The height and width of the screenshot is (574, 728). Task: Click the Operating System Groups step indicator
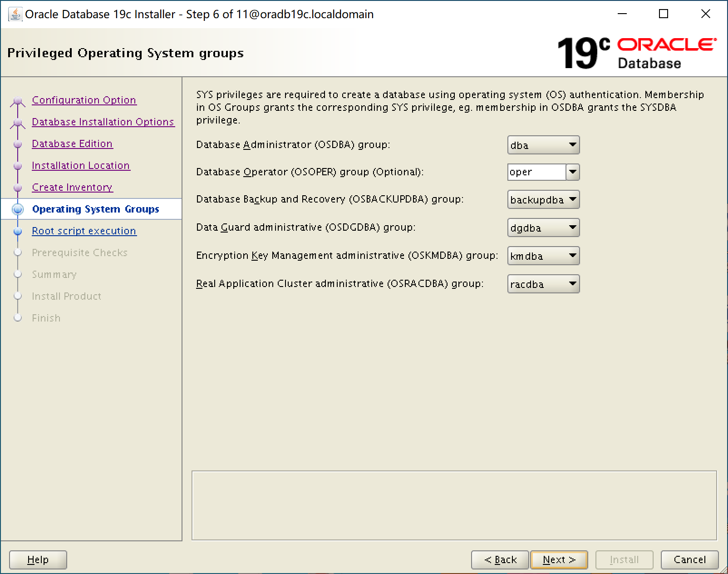(18, 209)
